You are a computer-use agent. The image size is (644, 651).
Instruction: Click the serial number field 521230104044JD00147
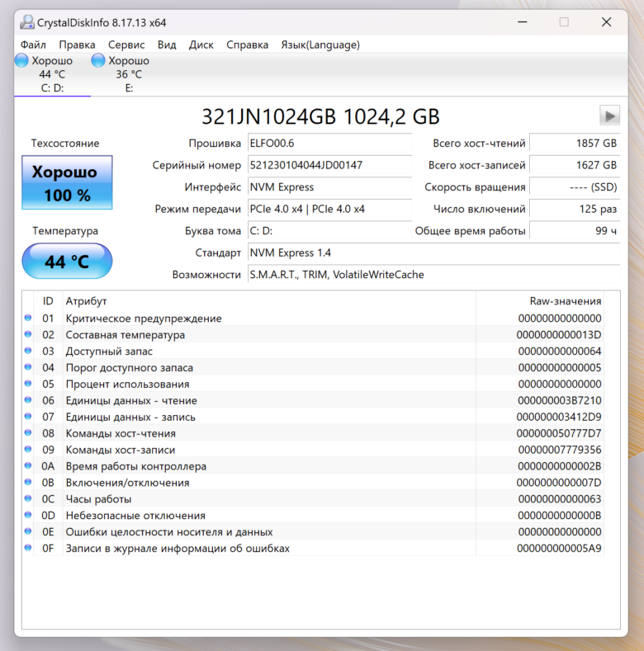click(x=330, y=165)
